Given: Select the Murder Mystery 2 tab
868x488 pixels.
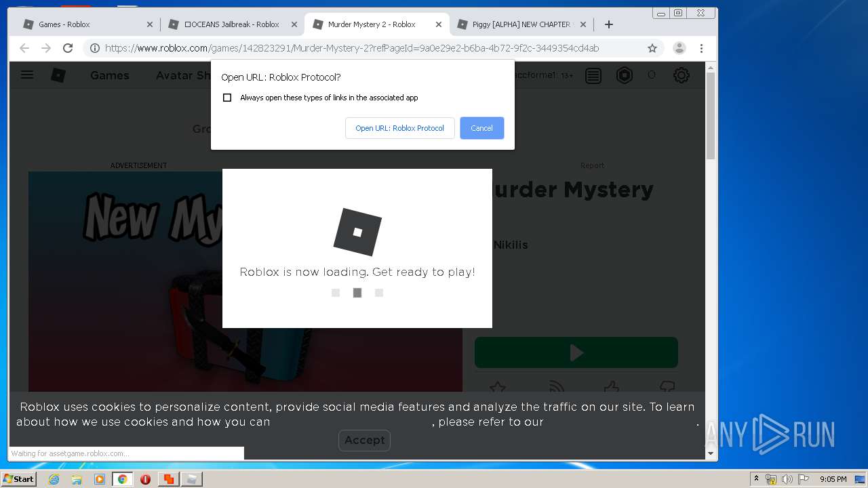Looking at the screenshot, I should click(377, 24).
